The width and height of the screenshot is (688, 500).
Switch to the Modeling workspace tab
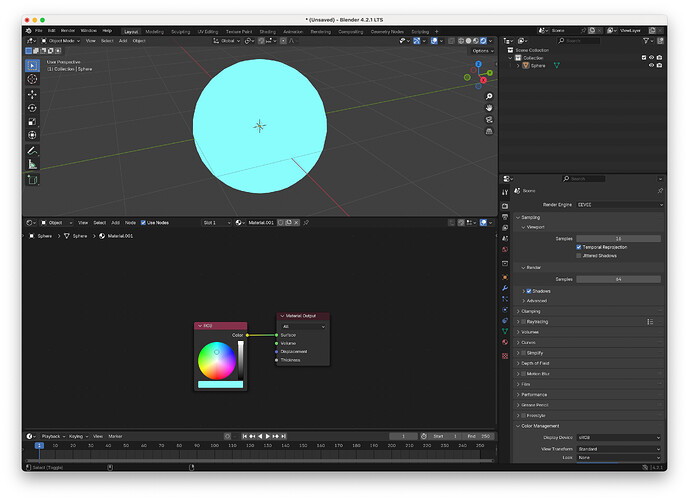pyautogui.click(x=154, y=32)
